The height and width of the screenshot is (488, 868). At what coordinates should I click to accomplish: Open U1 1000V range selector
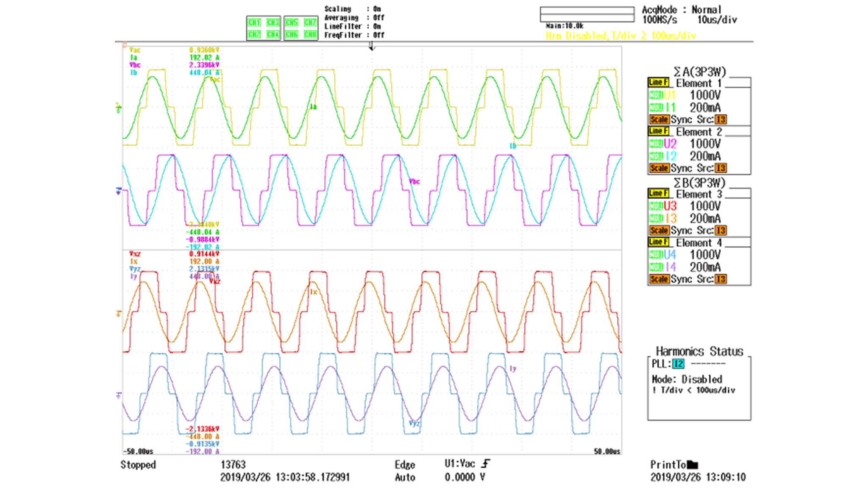tap(705, 95)
